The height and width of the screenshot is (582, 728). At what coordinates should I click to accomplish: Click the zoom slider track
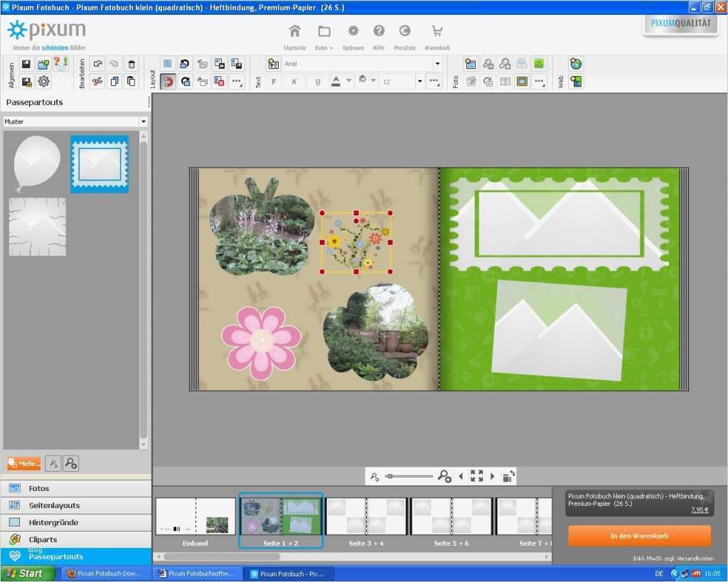[x=409, y=476]
